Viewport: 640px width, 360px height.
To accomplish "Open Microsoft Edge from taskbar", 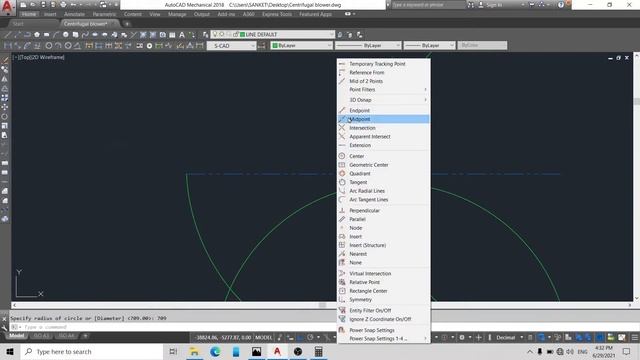I will coord(215,351).
